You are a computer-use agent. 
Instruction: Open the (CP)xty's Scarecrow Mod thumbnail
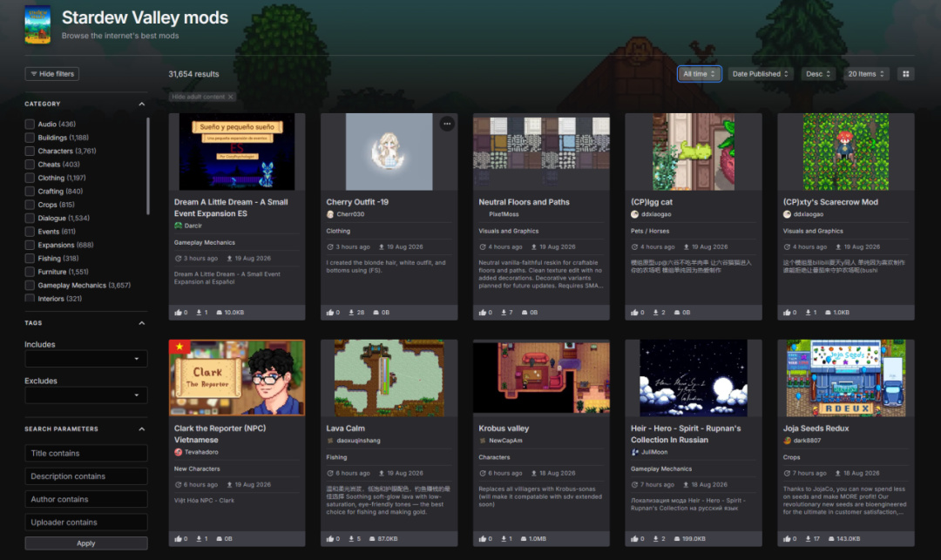[x=845, y=152]
